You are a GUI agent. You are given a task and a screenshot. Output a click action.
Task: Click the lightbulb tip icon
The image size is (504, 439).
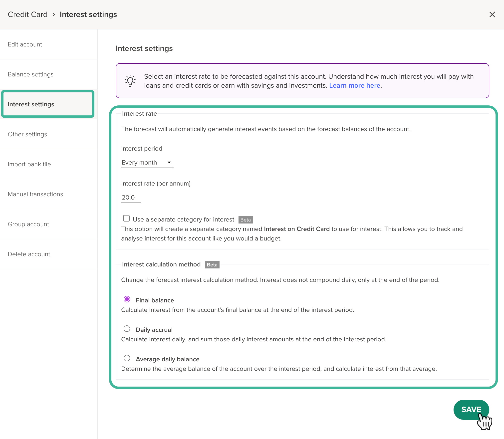click(130, 81)
